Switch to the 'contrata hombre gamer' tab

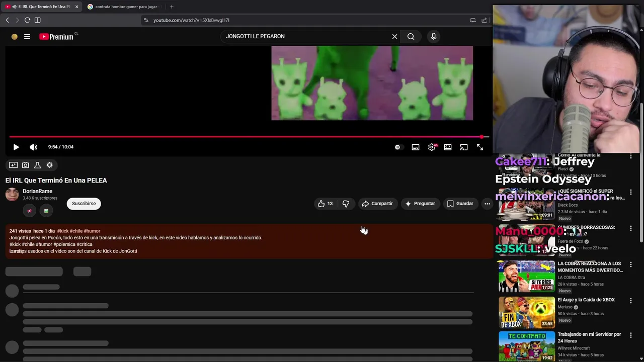(x=123, y=7)
